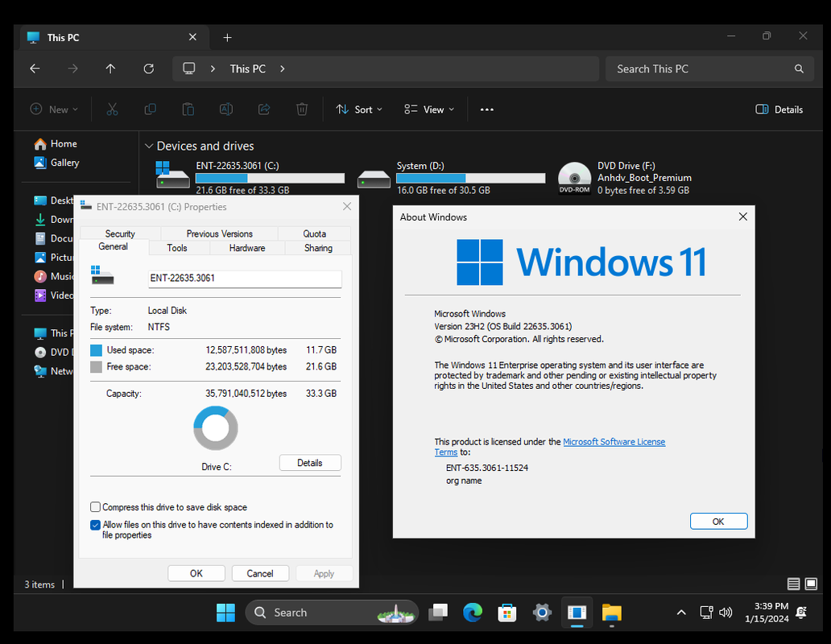Toggle the Details pane button
The image size is (831, 644).
[779, 109]
